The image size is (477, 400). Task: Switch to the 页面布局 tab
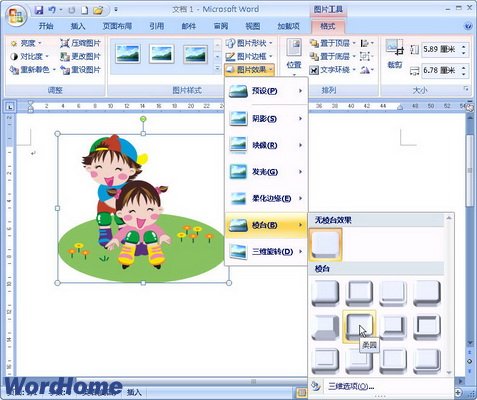(x=117, y=26)
